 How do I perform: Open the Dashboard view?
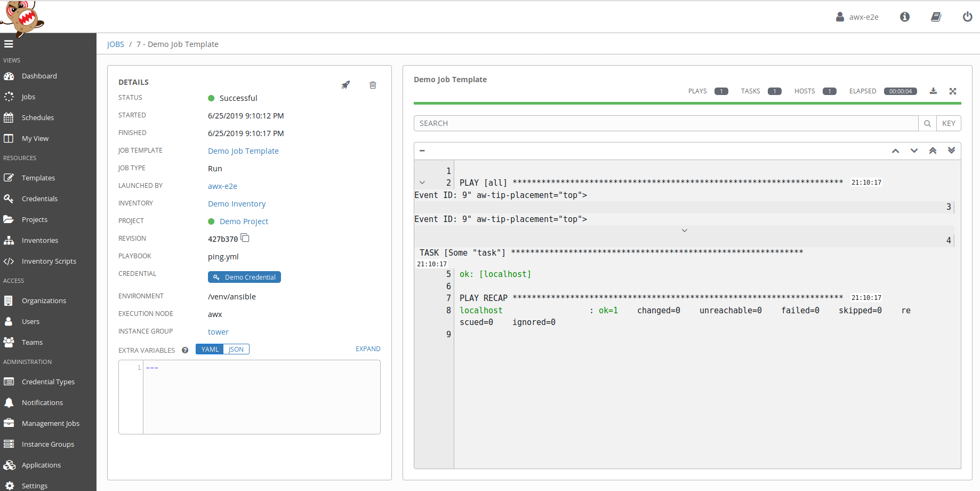click(x=39, y=76)
